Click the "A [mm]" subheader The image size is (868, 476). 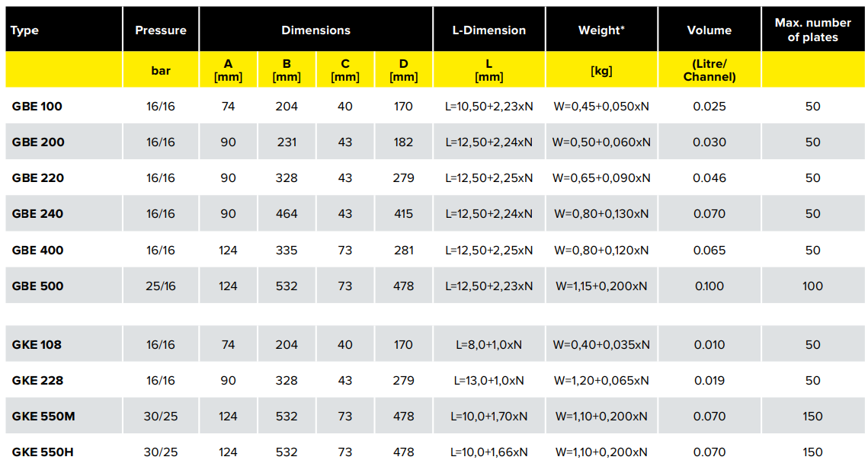click(x=228, y=70)
